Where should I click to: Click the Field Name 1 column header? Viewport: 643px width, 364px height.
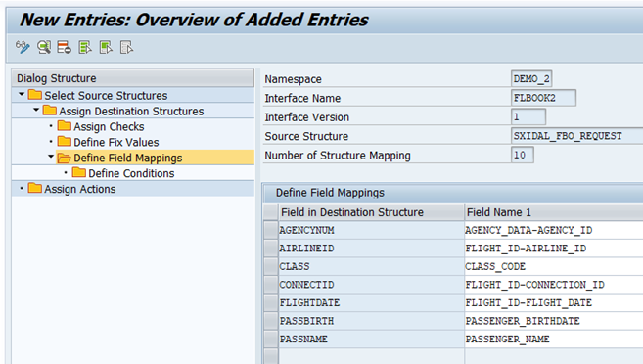pyautogui.click(x=554, y=212)
